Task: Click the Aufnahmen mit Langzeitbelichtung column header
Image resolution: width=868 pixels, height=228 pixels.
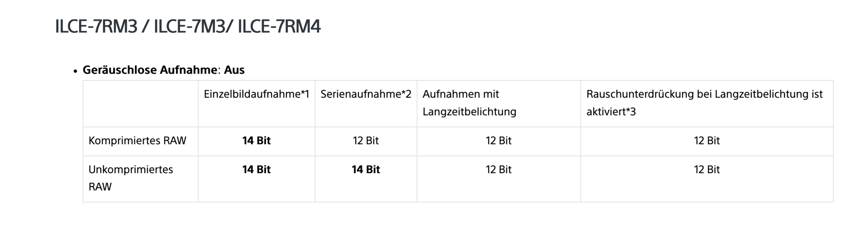Action: click(x=469, y=103)
